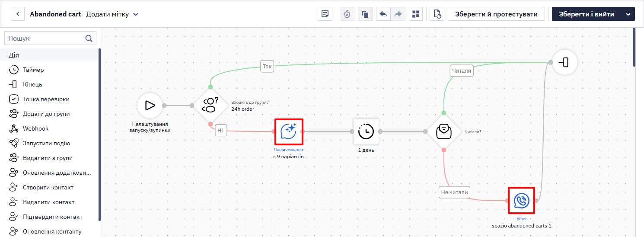Undo the last action with the undo arrow
The image size is (644, 237).
point(383,14)
